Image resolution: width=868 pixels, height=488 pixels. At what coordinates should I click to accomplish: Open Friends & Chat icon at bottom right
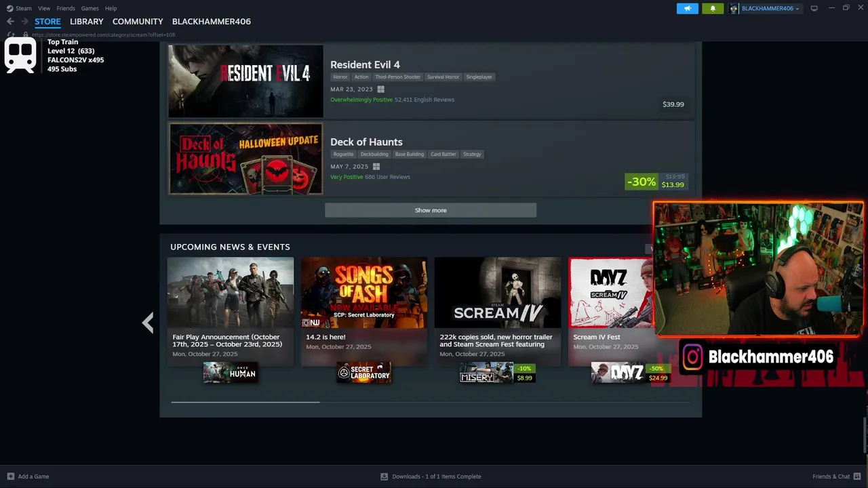pos(856,476)
